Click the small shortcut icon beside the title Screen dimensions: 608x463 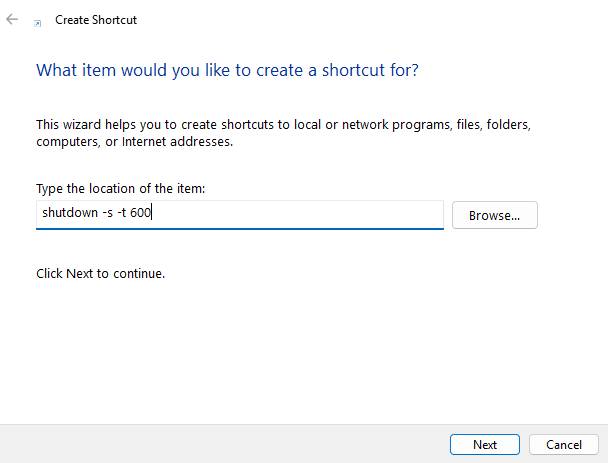point(38,24)
